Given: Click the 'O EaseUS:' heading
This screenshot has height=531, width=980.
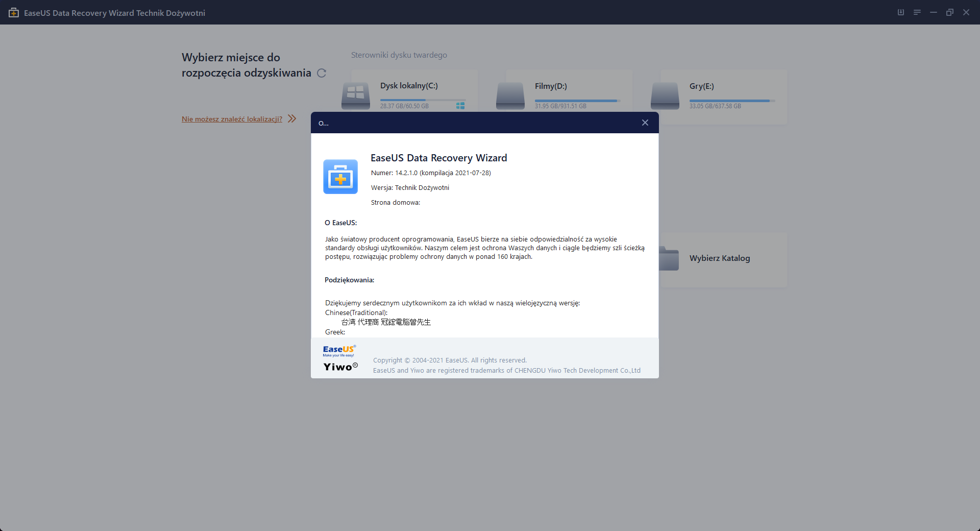Looking at the screenshot, I should [340, 223].
